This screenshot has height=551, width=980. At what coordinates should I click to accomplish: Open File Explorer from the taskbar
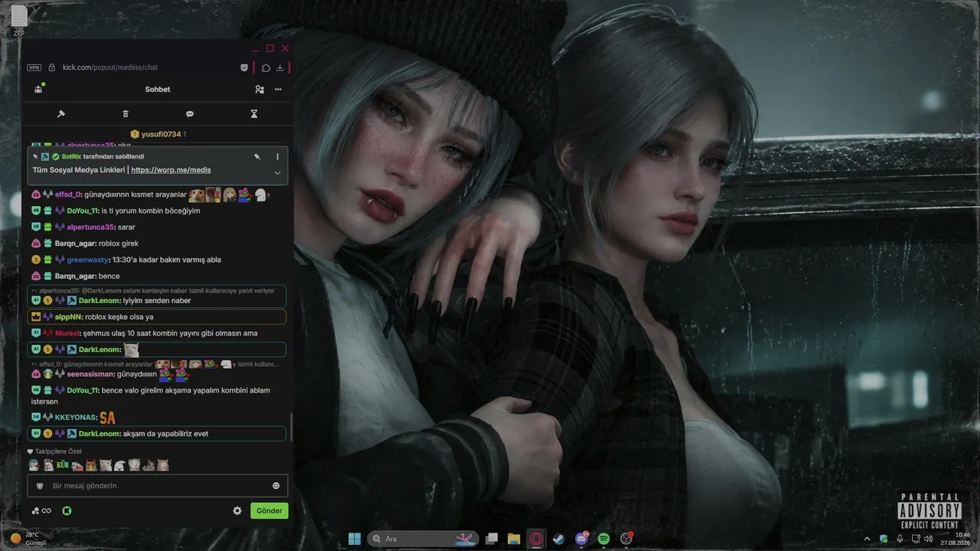tap(514, 539)
